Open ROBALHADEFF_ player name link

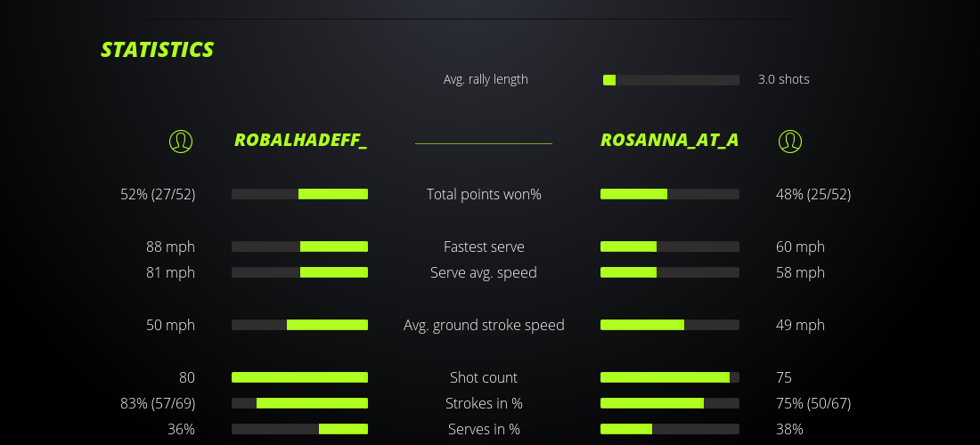[x=300, y=141]
